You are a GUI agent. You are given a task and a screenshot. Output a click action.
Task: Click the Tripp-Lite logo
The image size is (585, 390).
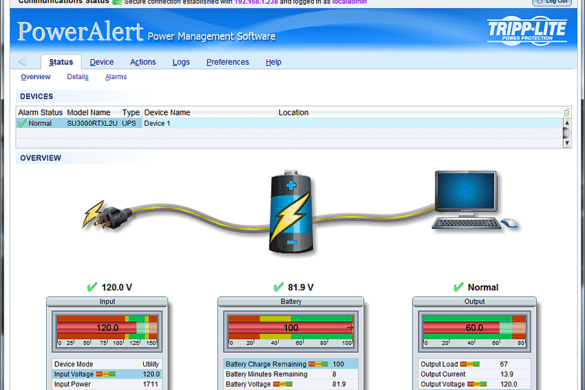point(527,31)
